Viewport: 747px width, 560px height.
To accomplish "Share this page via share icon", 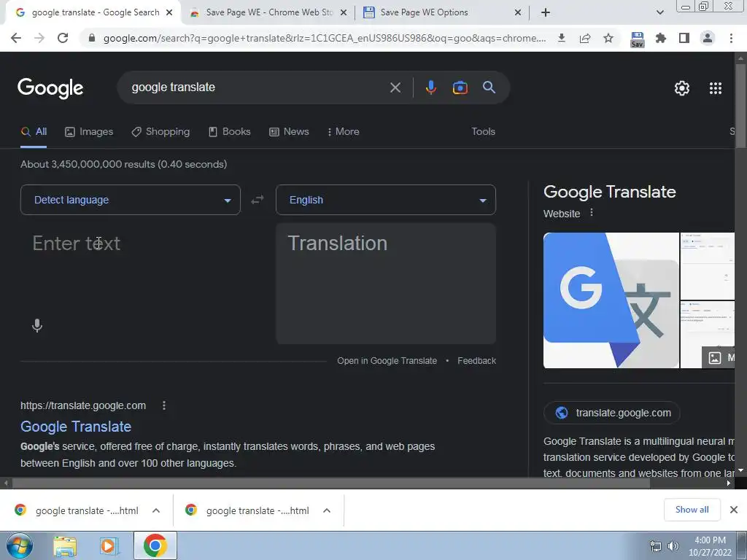I will pos(585,38).
